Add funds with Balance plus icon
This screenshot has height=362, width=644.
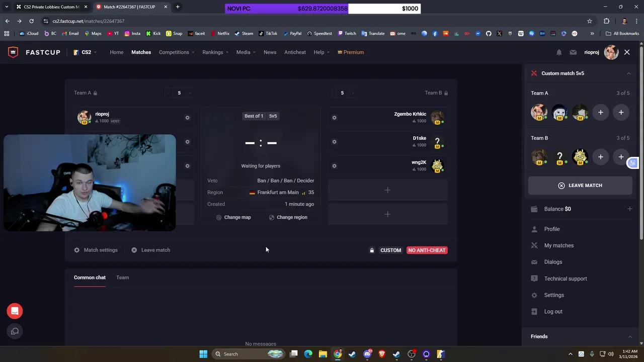point(629,209)
